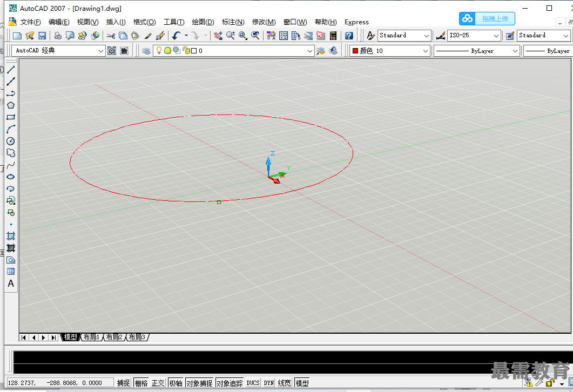
Task: Click the Workspace settings gear icon
Action: (112, 51)
